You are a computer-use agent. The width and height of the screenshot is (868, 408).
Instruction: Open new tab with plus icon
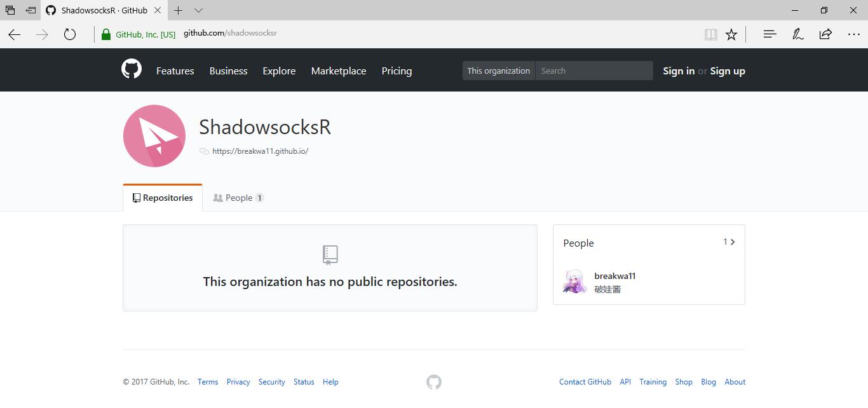179,10
